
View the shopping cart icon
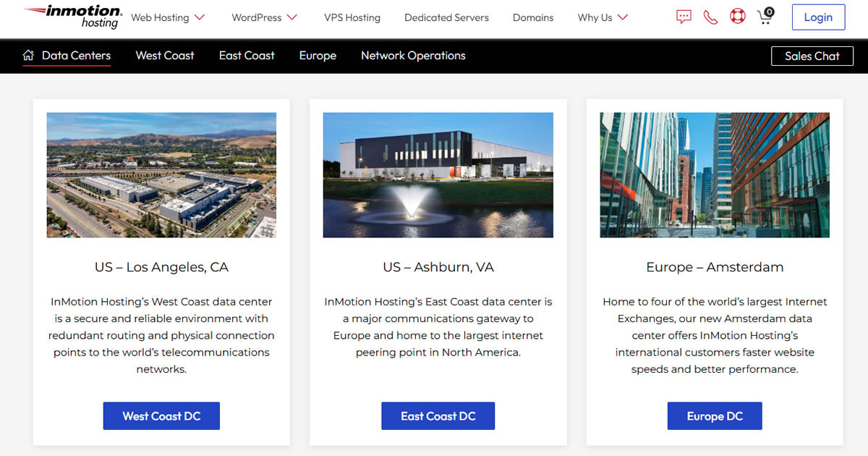tap(765, 16)
